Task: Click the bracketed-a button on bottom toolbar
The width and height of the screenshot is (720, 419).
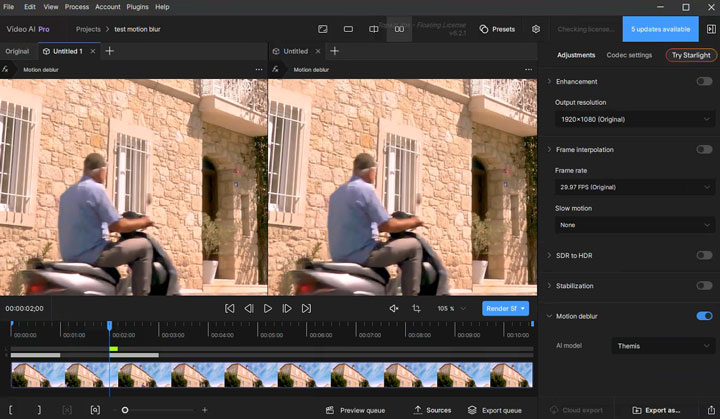Action: 95,410
